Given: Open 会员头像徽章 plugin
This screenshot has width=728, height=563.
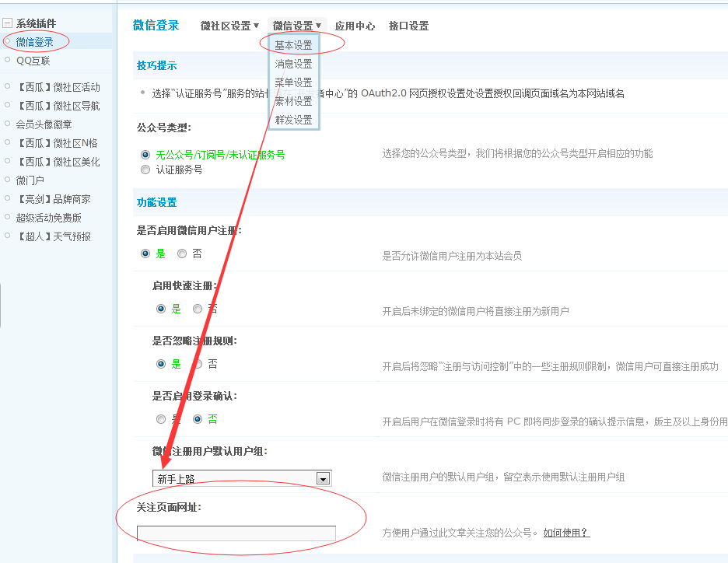Looking at the screenshot, I should coord(44,124).
